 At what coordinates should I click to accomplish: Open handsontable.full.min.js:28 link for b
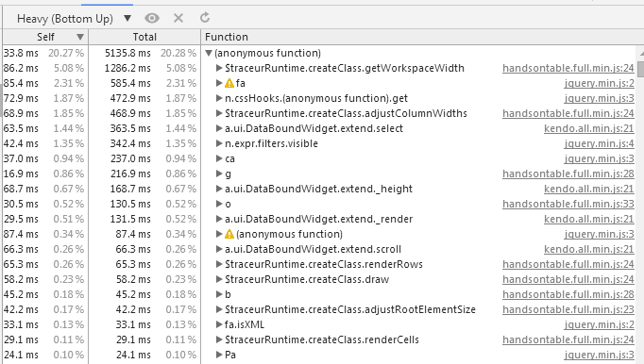point(568,294)
